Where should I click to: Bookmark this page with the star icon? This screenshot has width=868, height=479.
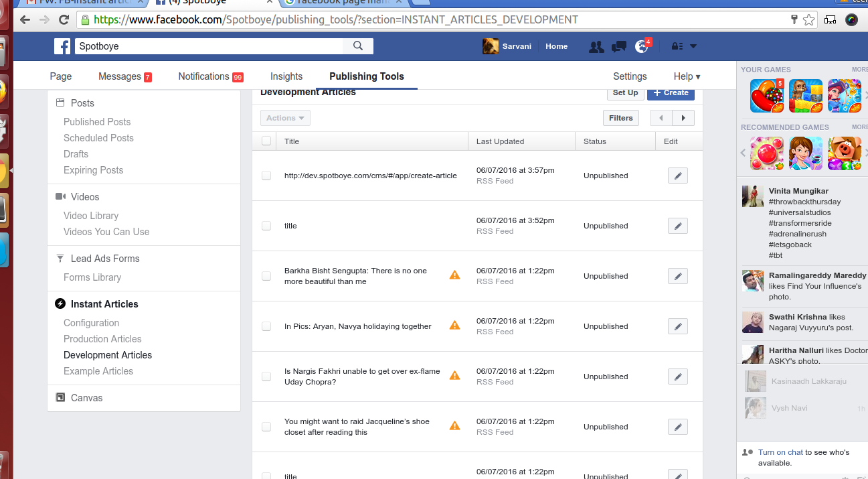(x=808, y=19)
